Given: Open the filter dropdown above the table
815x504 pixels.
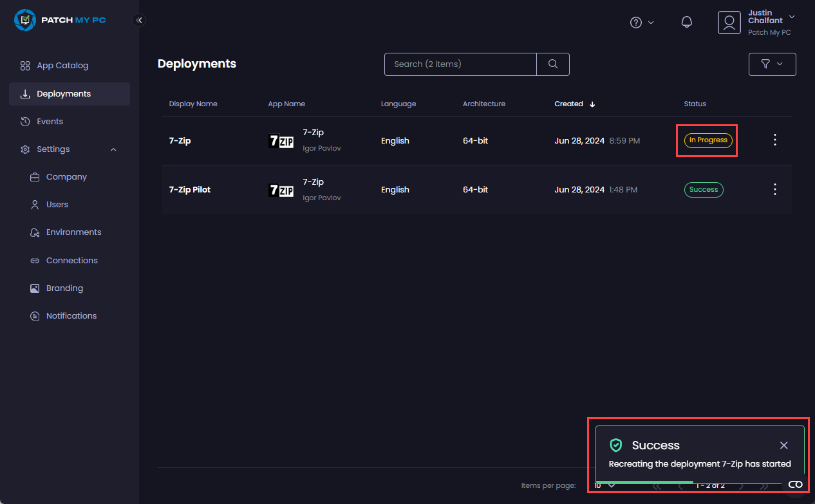Looking at the screenshot, I should (x=772, y=64).
